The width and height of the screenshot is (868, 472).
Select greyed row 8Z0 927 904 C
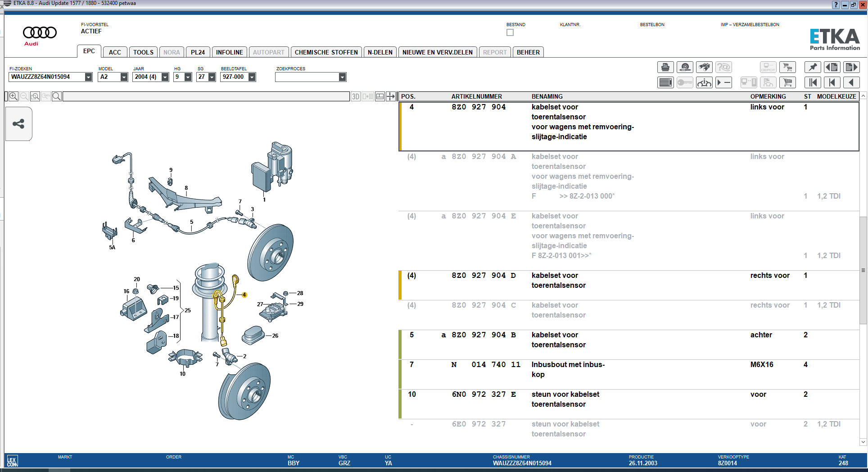pos(629,315)
